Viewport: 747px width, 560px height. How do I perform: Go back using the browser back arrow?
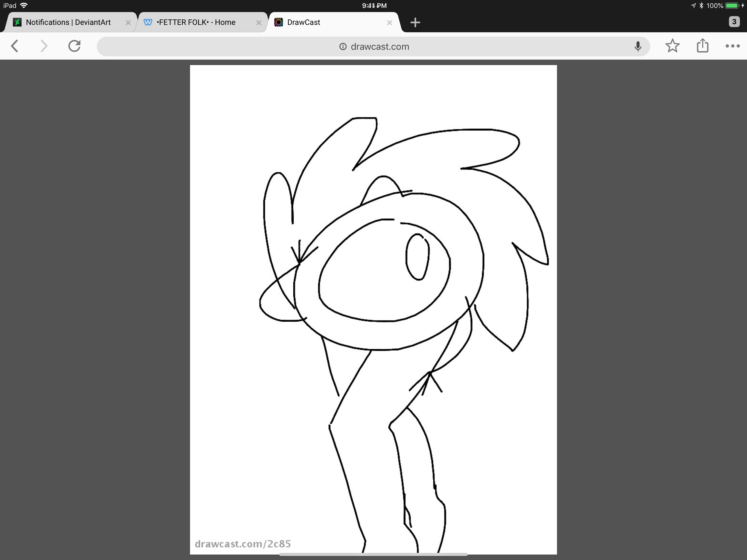pyautogui.click(x=14, y=46)
